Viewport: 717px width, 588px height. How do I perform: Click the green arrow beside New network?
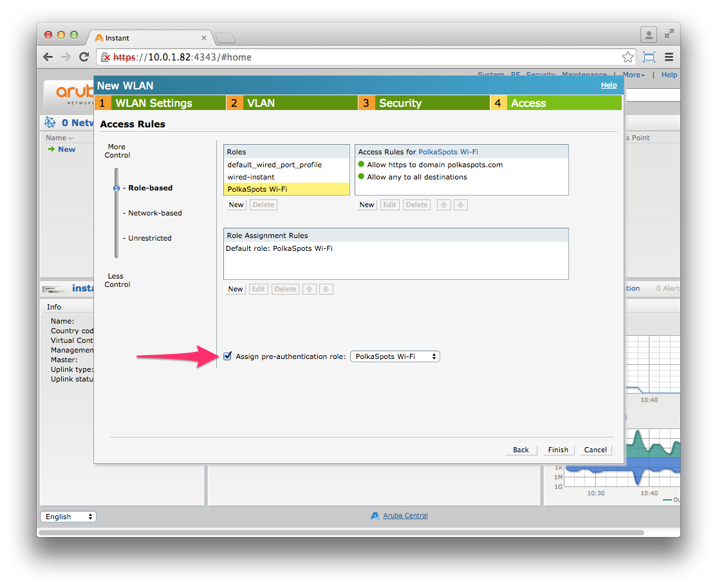pyautogui.click(x=51, y=149)
